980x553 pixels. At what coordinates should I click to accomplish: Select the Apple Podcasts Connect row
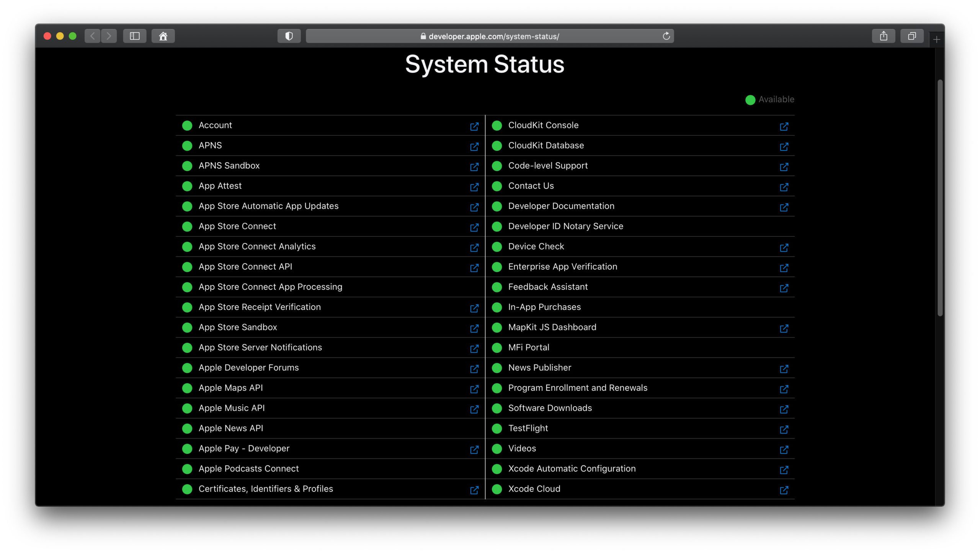330,469
